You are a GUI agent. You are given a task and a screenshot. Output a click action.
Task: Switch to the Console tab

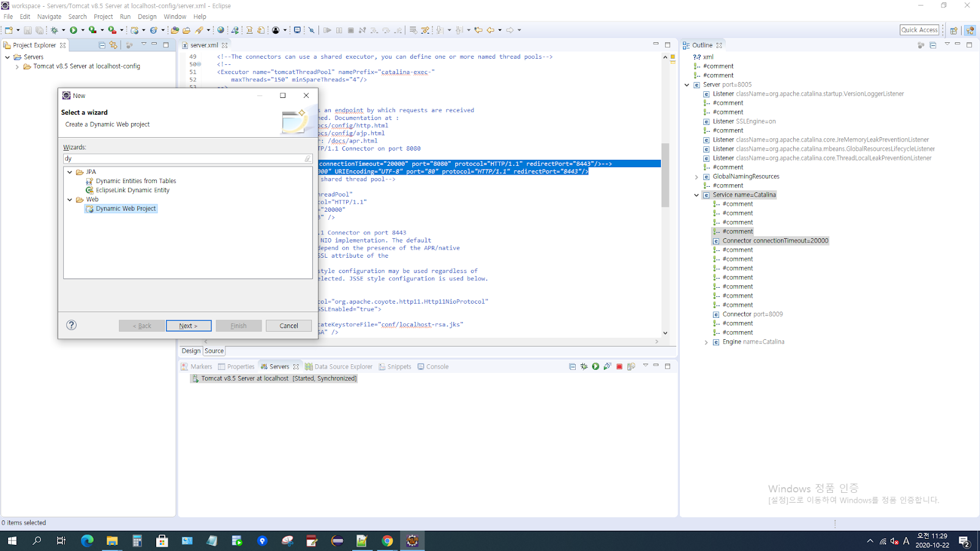pyautogui.click(x=433, y=367)
